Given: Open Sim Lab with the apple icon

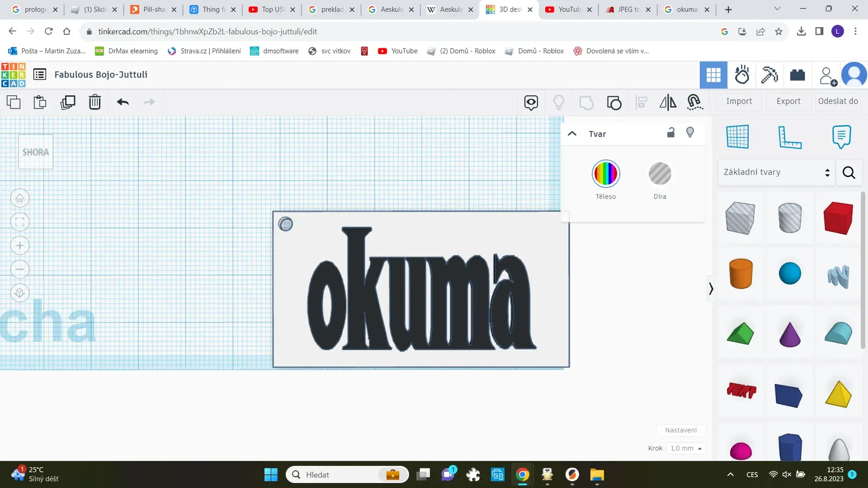Looking at the screenshot, I should [x=742, y=75].
